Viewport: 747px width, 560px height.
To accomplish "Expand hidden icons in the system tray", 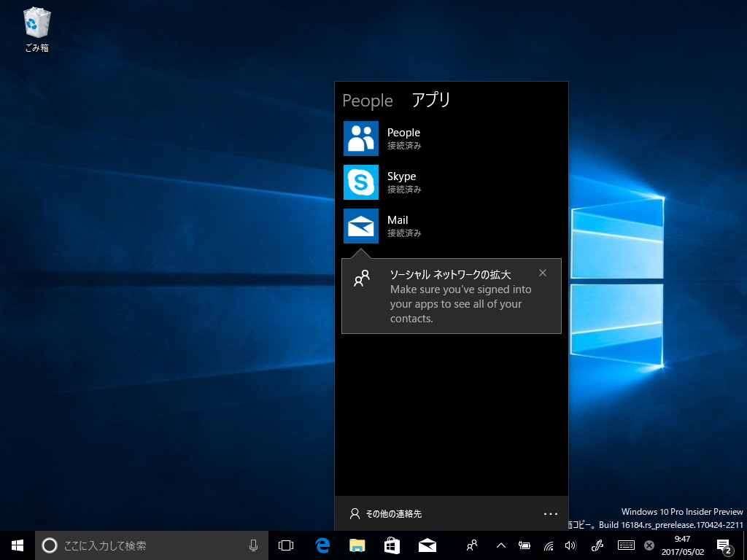I will 500,545.
